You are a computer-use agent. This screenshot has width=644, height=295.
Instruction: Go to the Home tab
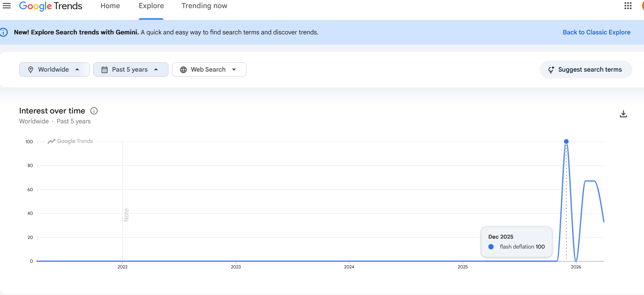click(x=110, y=6)
